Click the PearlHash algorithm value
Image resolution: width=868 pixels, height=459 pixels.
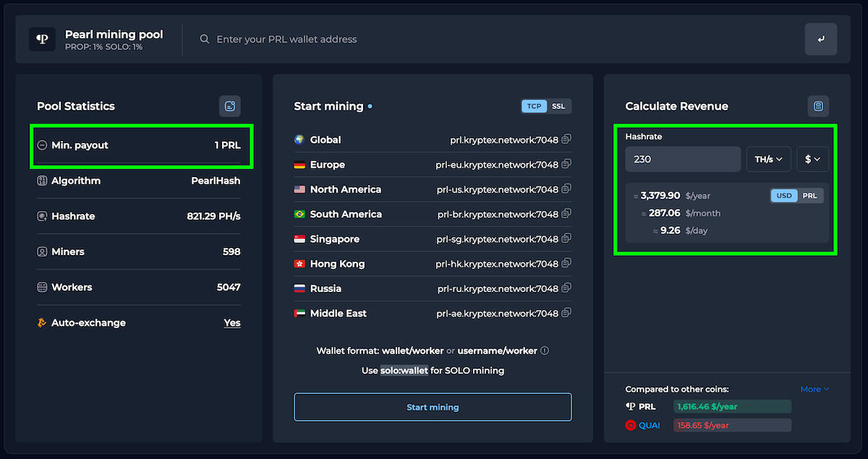[x=216, y=181]
